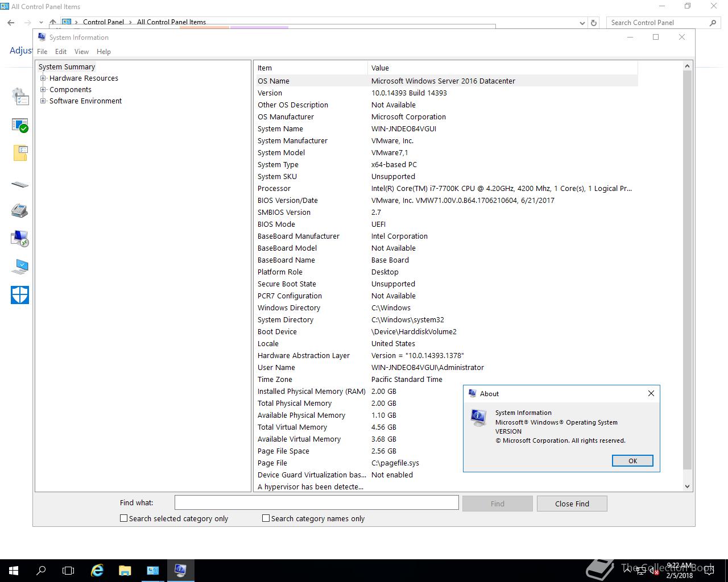Click vertical scrollbar thumb in details pane

click(x=687, y=271)
